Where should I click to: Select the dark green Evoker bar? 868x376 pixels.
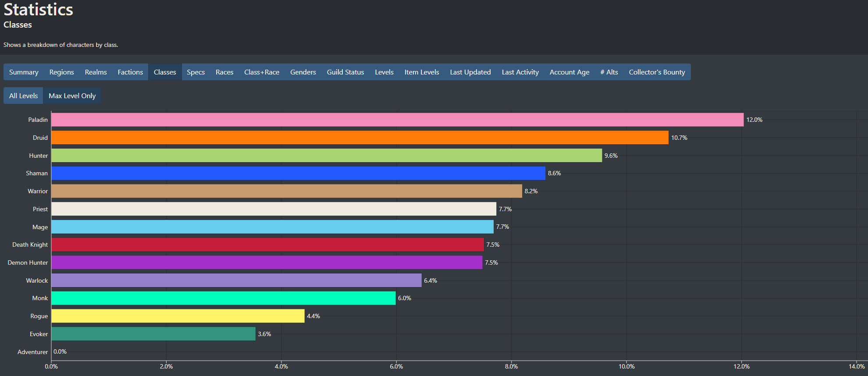coord(153,334)
